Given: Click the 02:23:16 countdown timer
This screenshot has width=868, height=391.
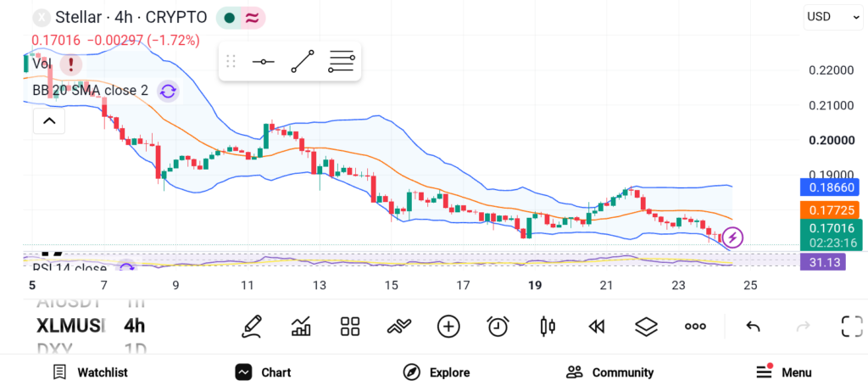Looking at the screenshot, I should click(833, 243).
